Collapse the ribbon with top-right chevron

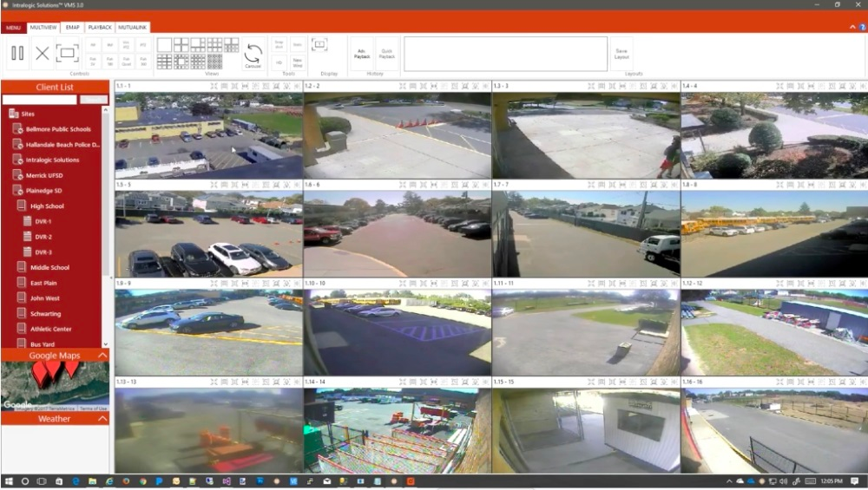pos(852,27)
